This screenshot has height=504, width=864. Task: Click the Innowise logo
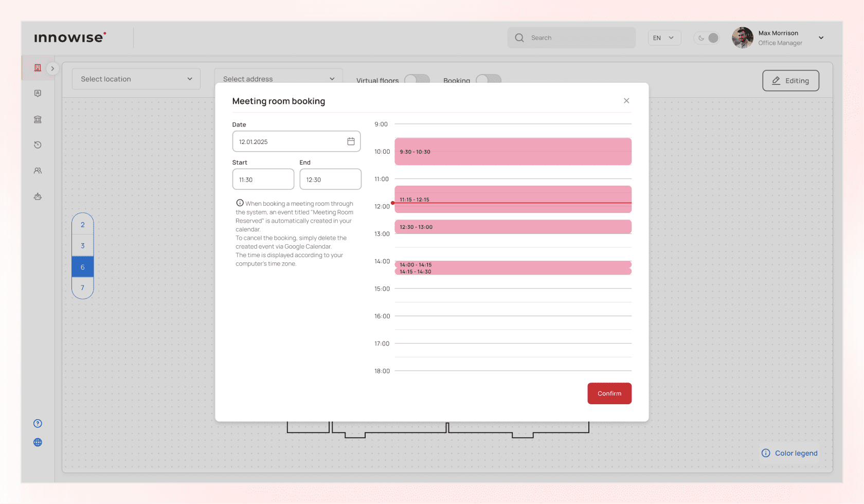[70, 38]
